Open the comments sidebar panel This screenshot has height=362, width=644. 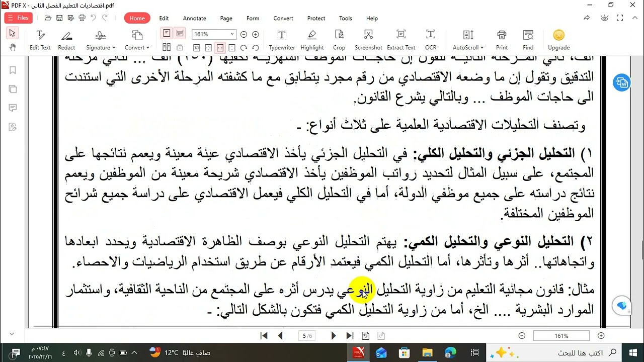pos(13,108)
